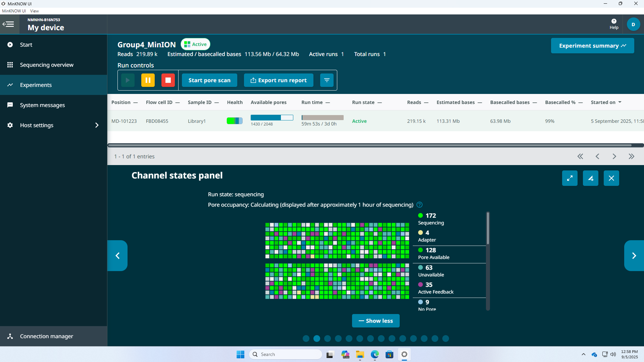Click the hamburger menu back icon
644x362 pixels.
8,24
